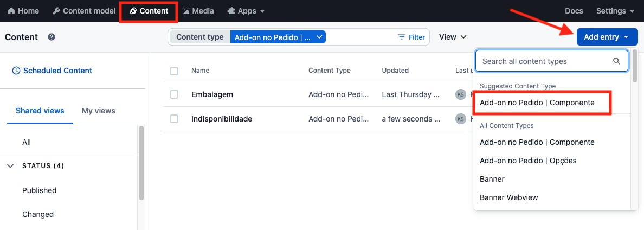Switch to the My views tab
The height and width of the screenshot is (230, 644).
(x=99, y=111)
